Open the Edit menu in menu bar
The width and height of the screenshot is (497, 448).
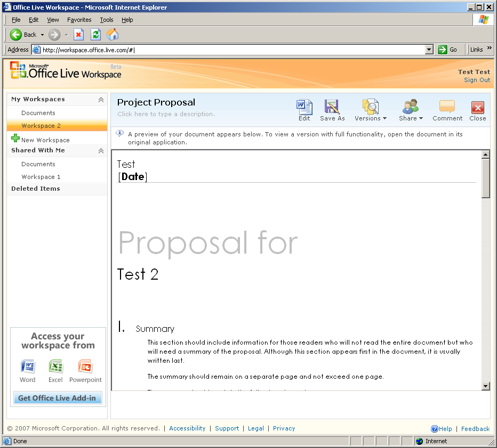tap(34, 20)
